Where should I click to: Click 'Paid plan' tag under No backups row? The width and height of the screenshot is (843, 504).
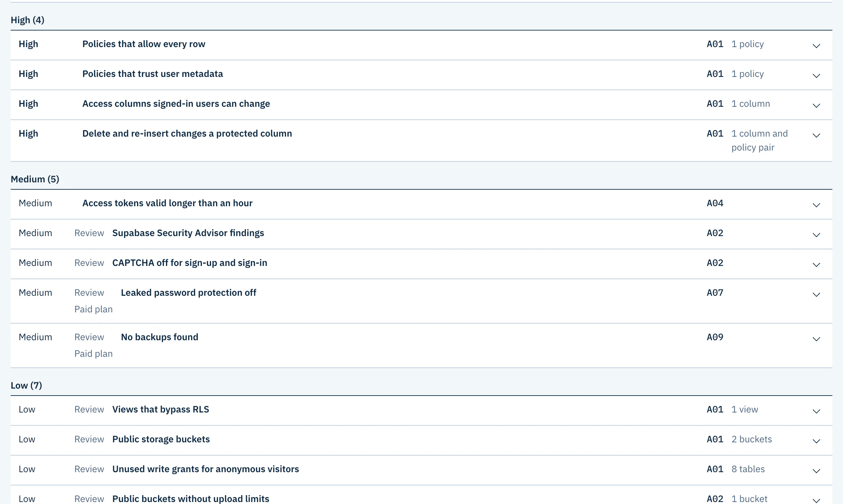[94, 354]
